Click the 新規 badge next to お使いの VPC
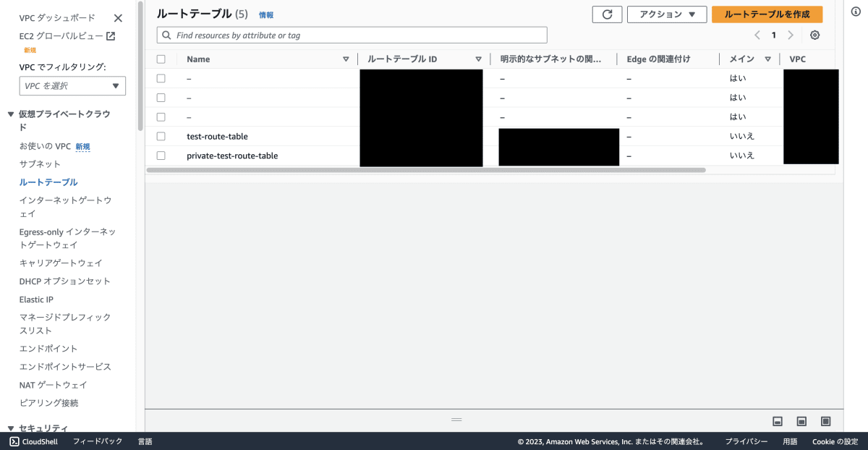The height and width of the screenshot is (450, 868). (83, 146)
